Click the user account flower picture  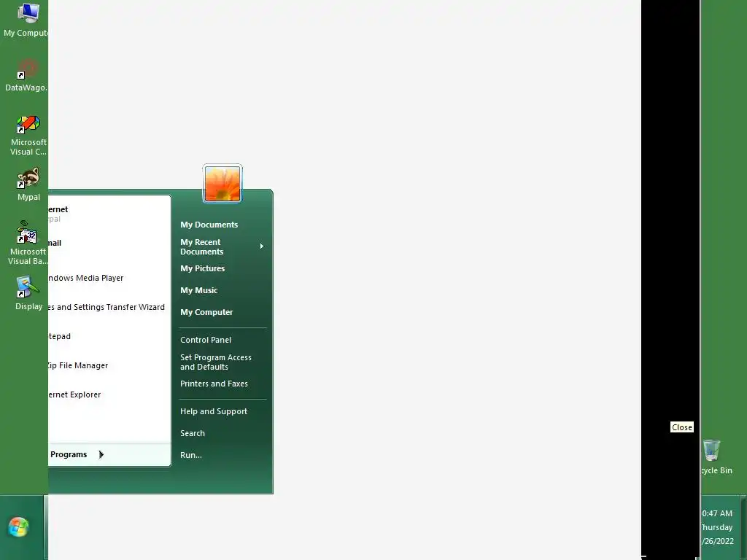tap(222, 184)
